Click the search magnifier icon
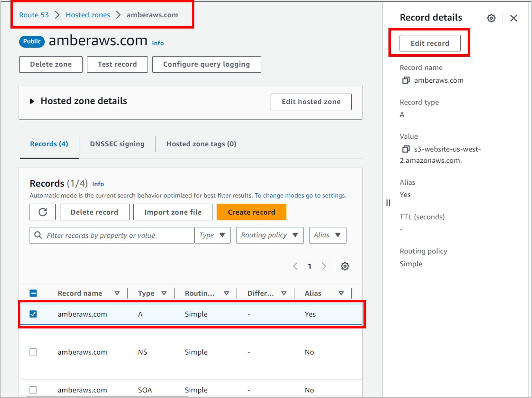This screenshot has width=532, height=398. click(38, 235)
